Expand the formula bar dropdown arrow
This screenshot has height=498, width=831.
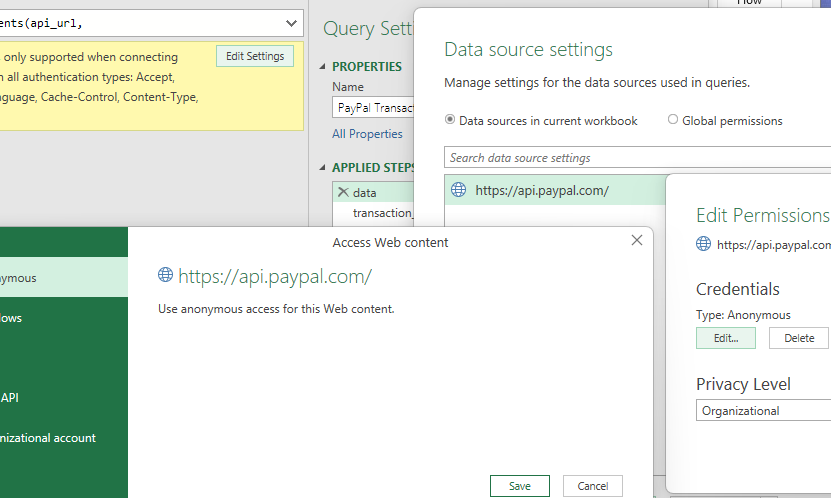(x=291, y=23)
